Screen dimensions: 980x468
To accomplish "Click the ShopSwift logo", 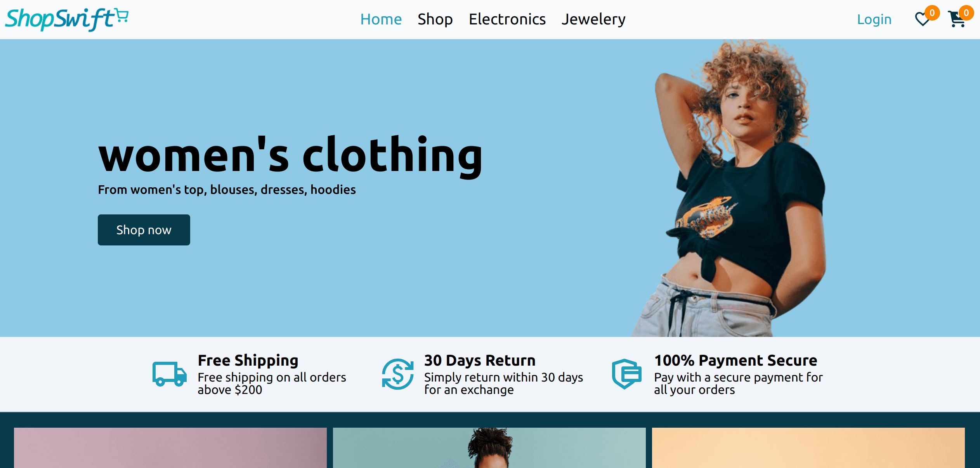I will pyautogui.click(x=67, y=19).
